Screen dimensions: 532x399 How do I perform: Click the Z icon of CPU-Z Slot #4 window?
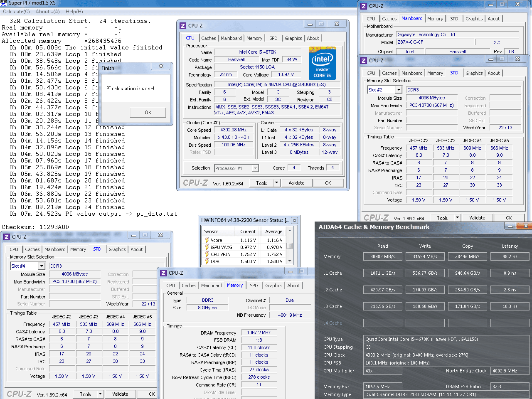(7, 237)
